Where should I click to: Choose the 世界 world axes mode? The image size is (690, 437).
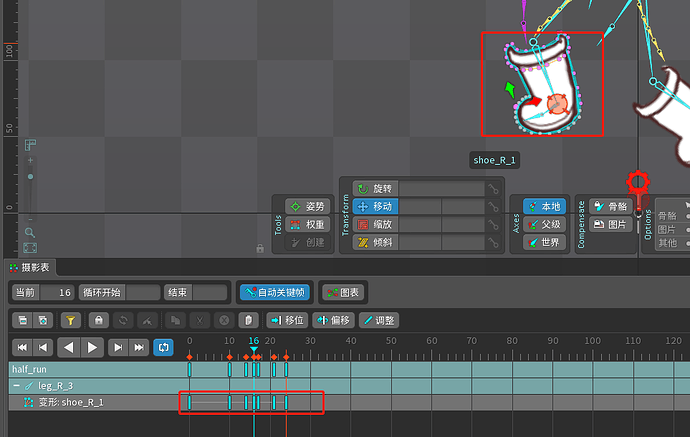click(x=544, y=242)
